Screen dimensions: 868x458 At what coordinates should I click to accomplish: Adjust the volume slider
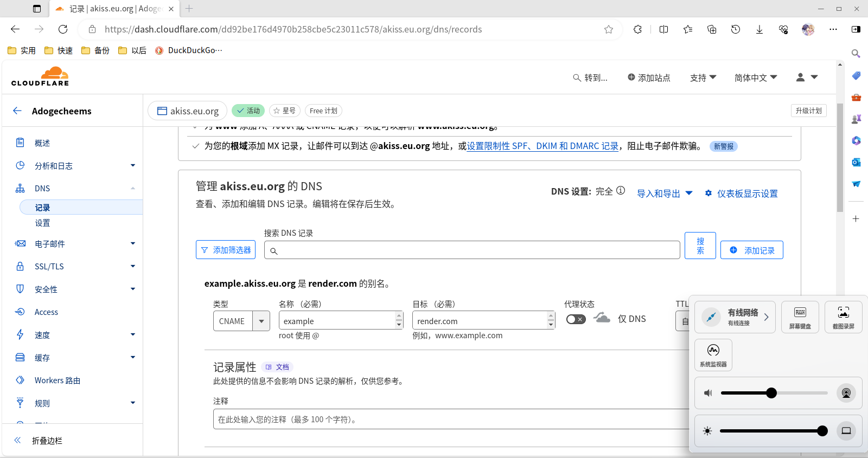(x=774, y=393)
